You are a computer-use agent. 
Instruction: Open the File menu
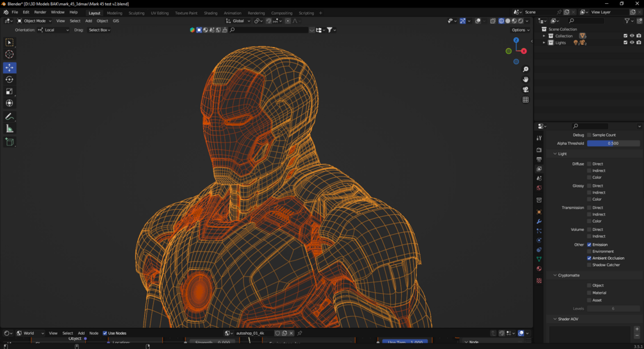tap(15, 12)
